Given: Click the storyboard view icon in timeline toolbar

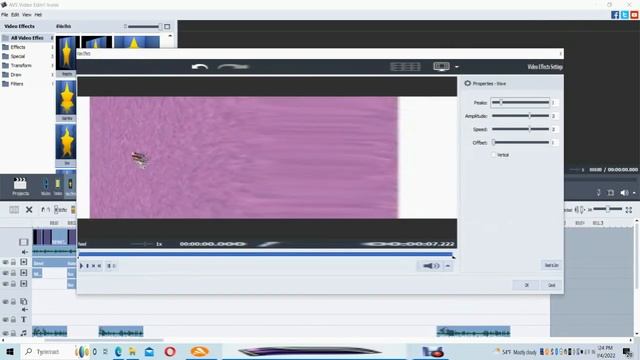Looking at the screenshot, I should coord(14,210).
